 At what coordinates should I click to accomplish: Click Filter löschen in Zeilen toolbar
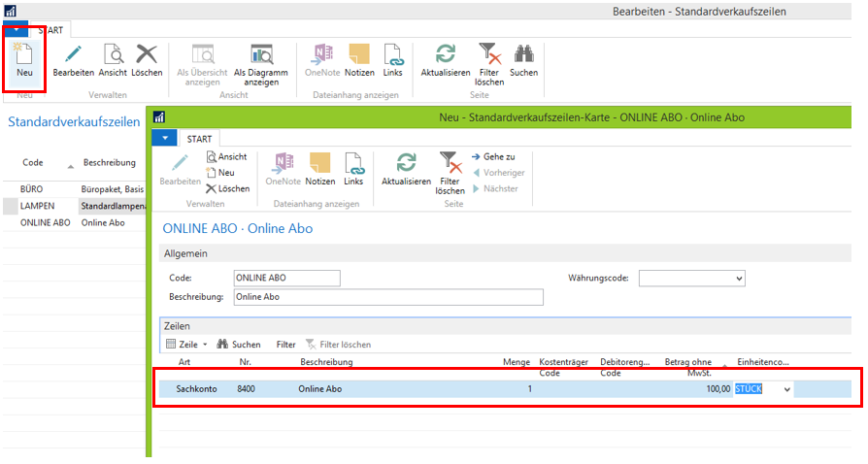click(x=338, y=345)
